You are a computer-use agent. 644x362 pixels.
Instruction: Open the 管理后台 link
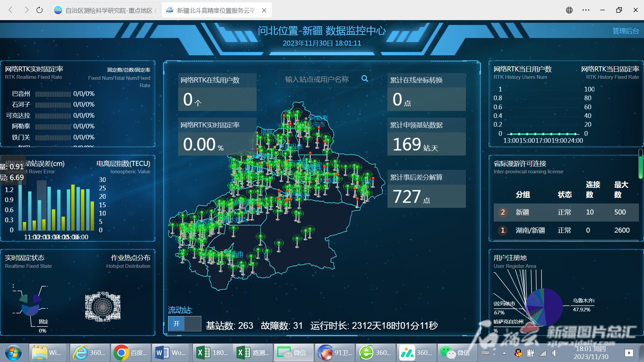[x=626, y=31]
